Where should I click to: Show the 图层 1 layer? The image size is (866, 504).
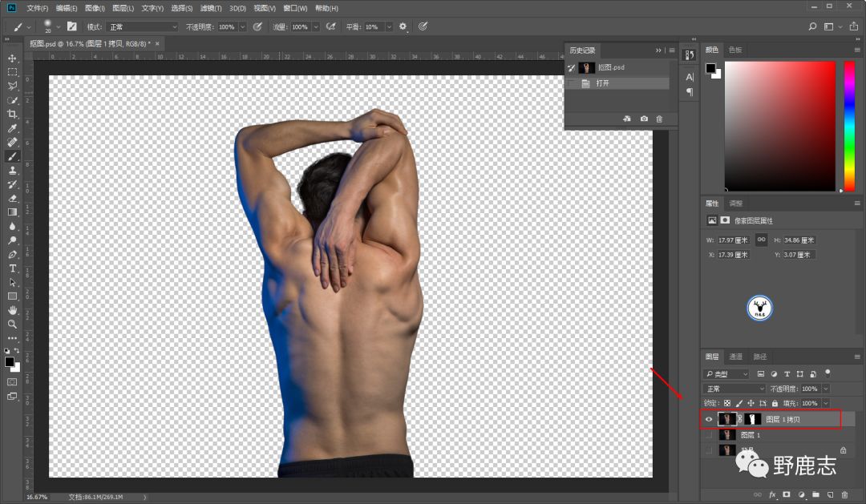coord(708,435)
